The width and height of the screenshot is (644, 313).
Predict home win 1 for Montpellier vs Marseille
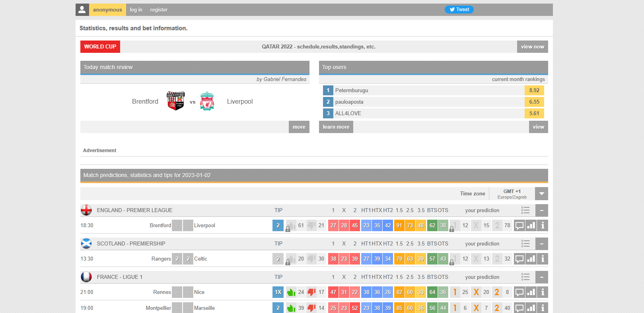(x=455, y=308)
